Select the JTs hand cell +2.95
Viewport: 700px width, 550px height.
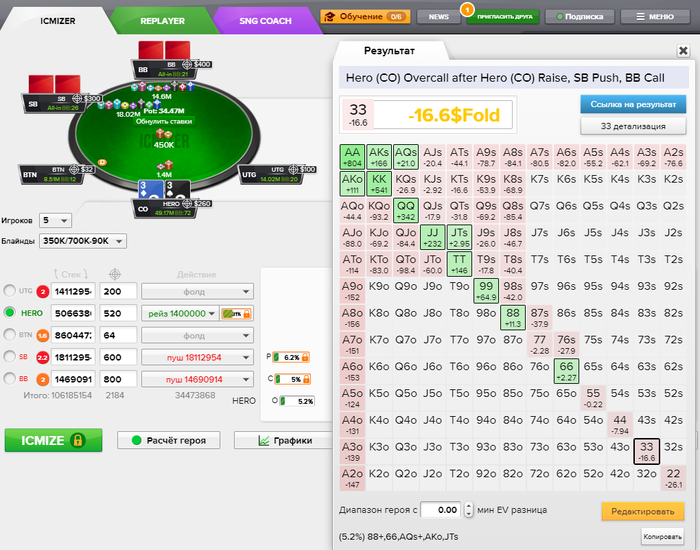[459, 237]
